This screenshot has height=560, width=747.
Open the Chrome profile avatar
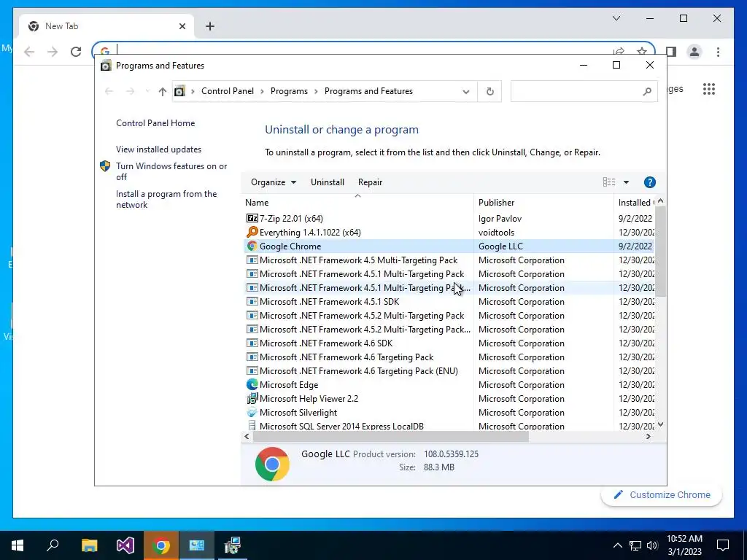pos(694,52)
